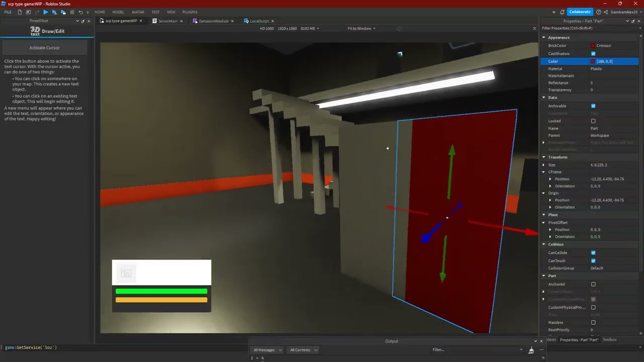The width and height of the screenshot is (644, 362).
Task: Collapse the Transform section
Action: (544, 157)
